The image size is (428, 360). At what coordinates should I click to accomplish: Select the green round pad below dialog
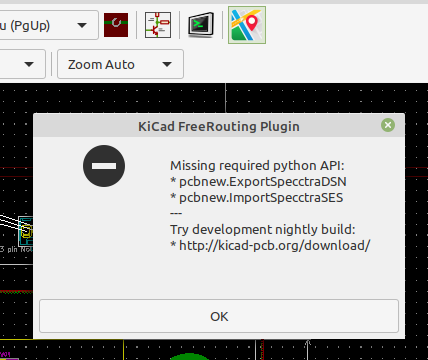pos(189,356)
